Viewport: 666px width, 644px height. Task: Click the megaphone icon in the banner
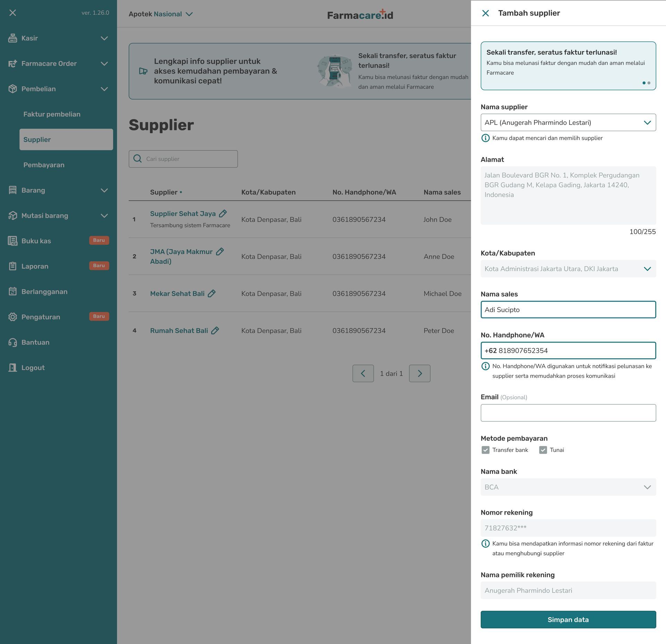[x=143, y=71]
